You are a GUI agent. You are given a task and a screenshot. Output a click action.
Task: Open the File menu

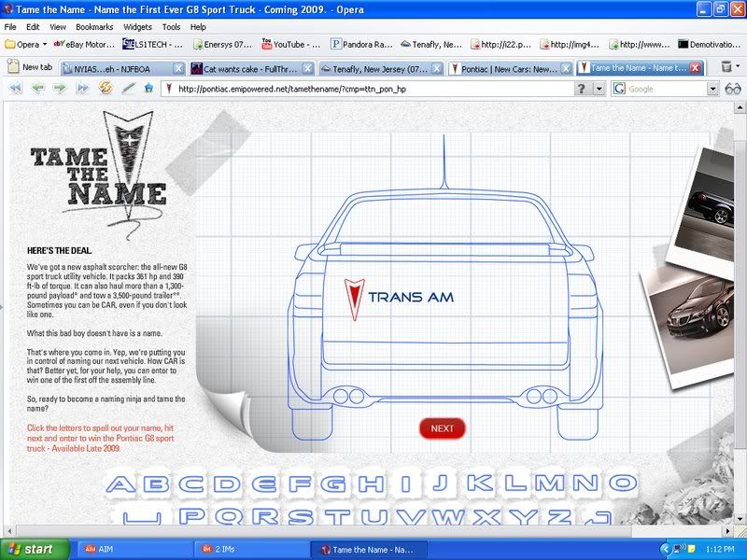pos(10,27)
